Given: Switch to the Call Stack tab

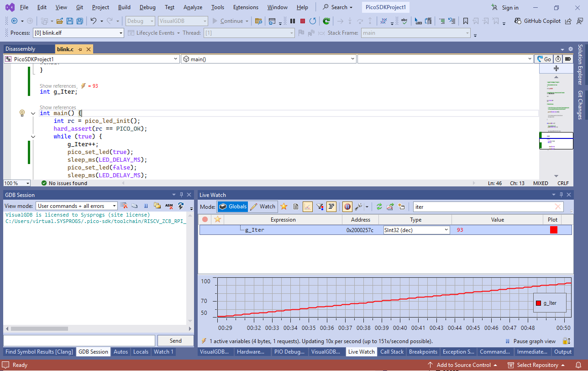Looking at the screenshot, I should (392, 352).
